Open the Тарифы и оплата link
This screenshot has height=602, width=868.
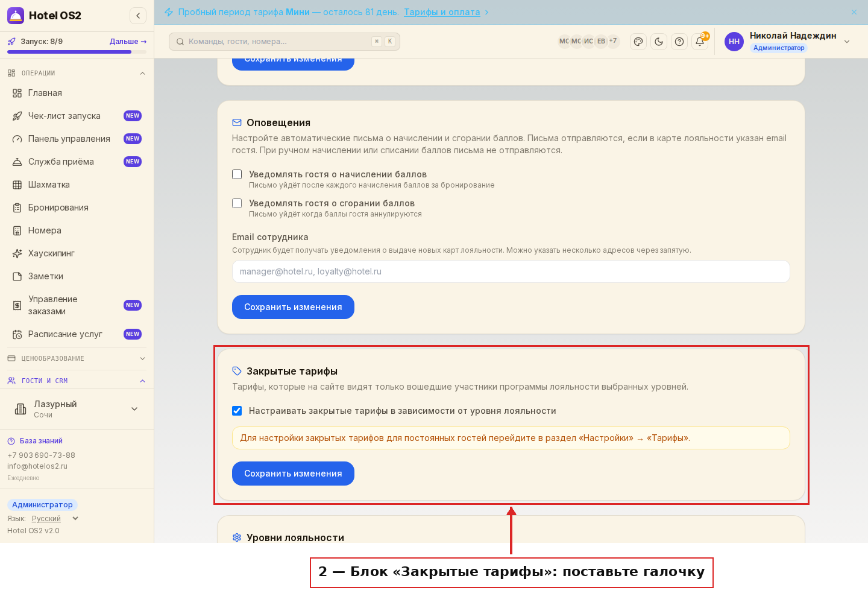coord(442,12)
